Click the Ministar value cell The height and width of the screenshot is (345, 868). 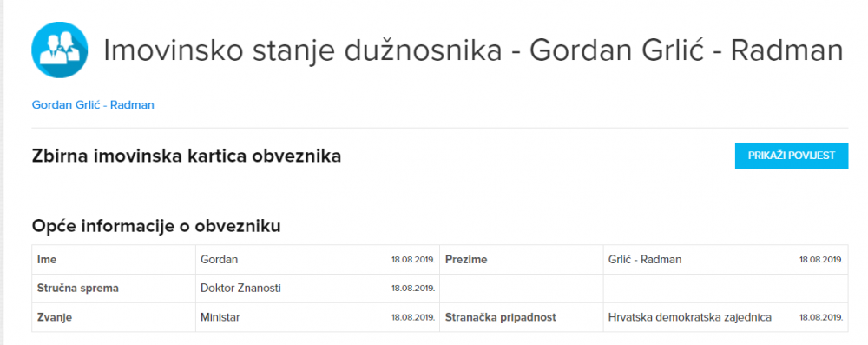click(317, 317)
